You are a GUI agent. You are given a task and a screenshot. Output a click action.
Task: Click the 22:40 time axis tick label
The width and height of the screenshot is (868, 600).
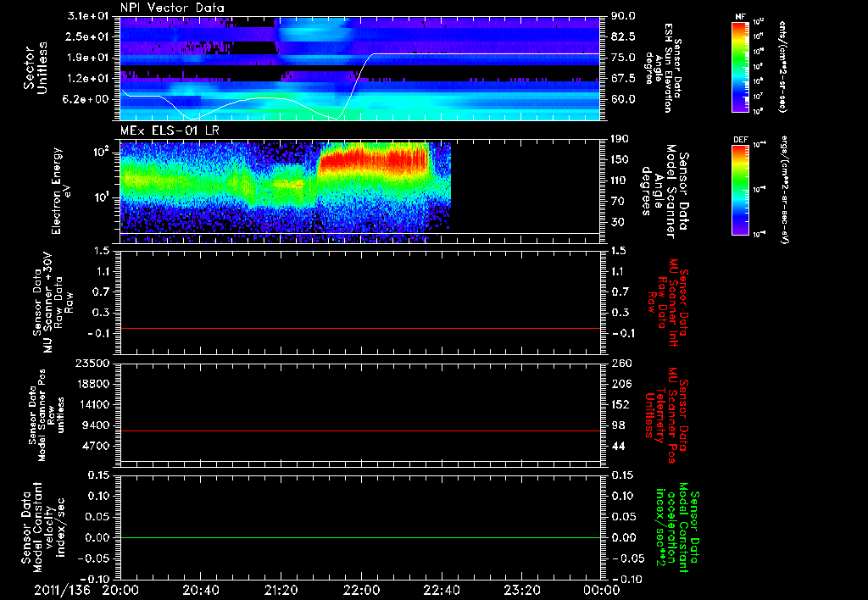point(441,589)
